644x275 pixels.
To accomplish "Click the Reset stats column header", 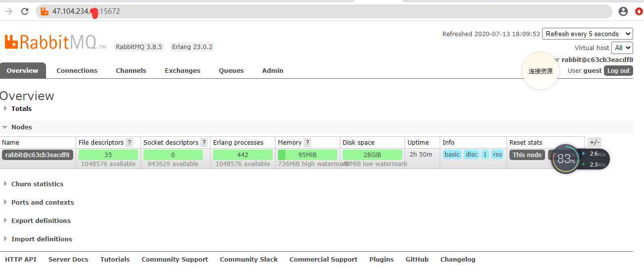I will (526, 142).
